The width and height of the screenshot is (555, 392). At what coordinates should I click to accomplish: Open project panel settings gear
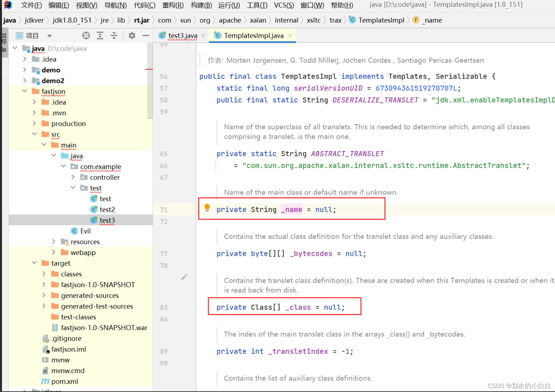tap(132, 36)
